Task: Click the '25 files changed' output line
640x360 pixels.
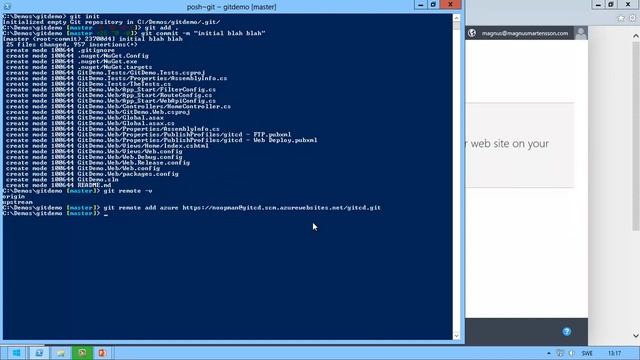Action: (x=71, y=44)
